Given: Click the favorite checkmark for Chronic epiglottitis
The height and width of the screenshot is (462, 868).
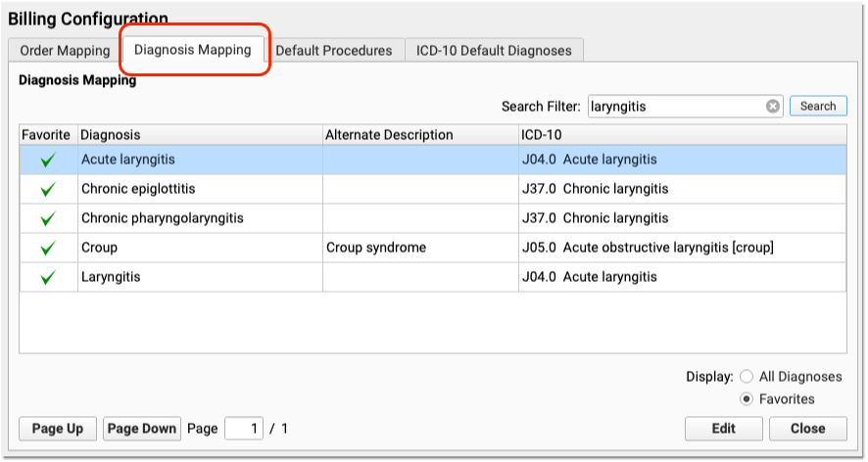Looking at the screenshot, I should pyautogui.click(x=48, y=189).
